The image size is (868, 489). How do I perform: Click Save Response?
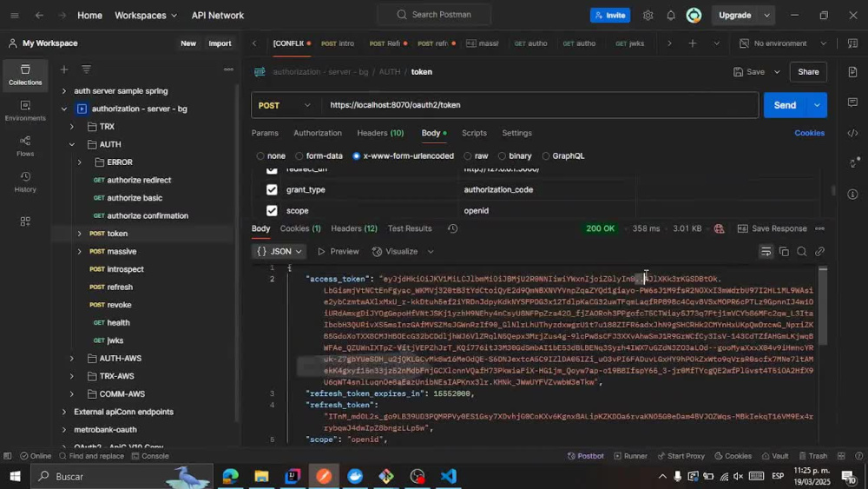(773, 228)
